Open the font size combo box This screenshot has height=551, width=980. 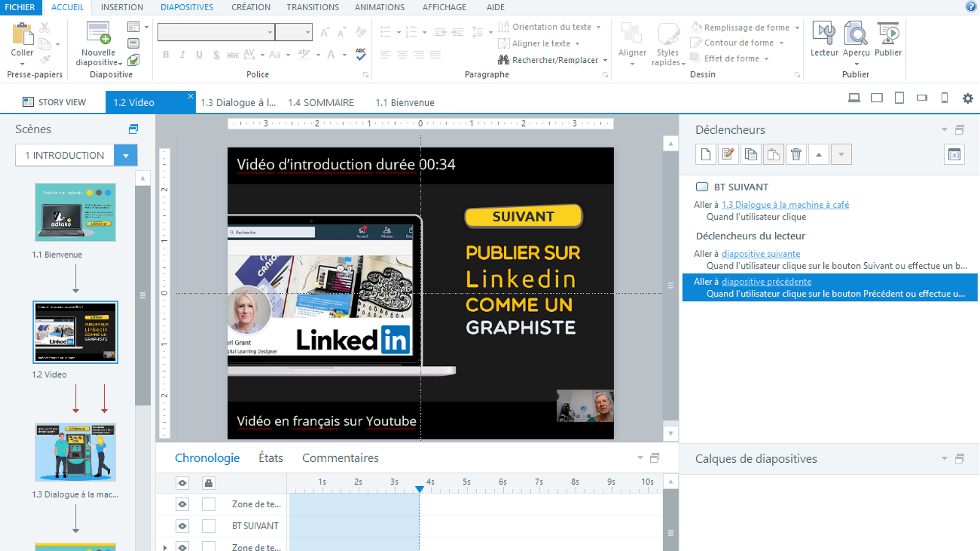pos(293,32)
